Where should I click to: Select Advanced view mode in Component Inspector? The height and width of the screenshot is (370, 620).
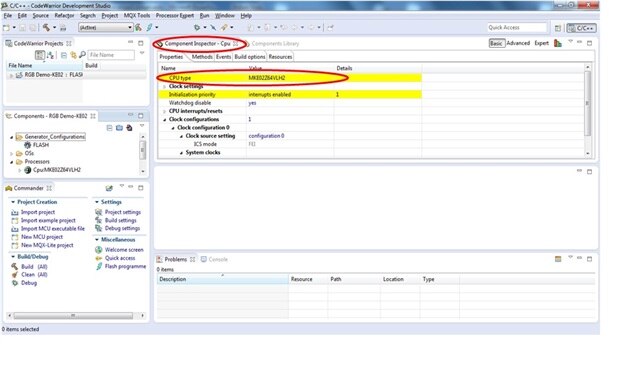click(x=518, y=43)
